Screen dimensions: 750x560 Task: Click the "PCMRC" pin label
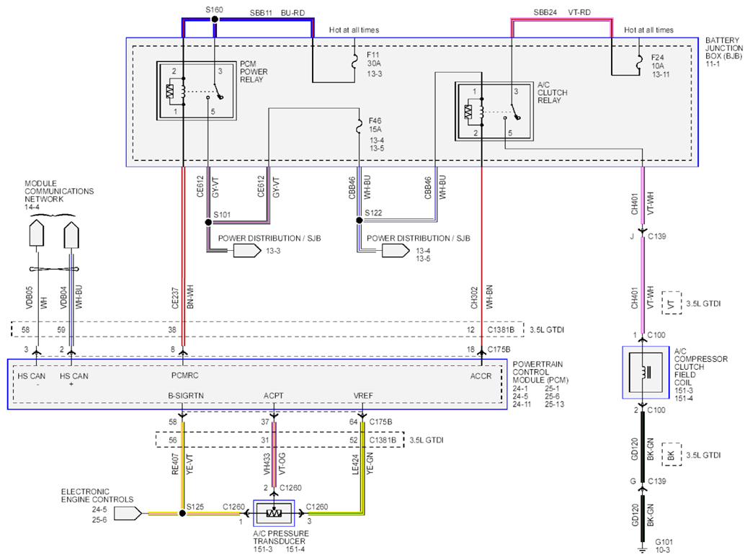point(184,375)
